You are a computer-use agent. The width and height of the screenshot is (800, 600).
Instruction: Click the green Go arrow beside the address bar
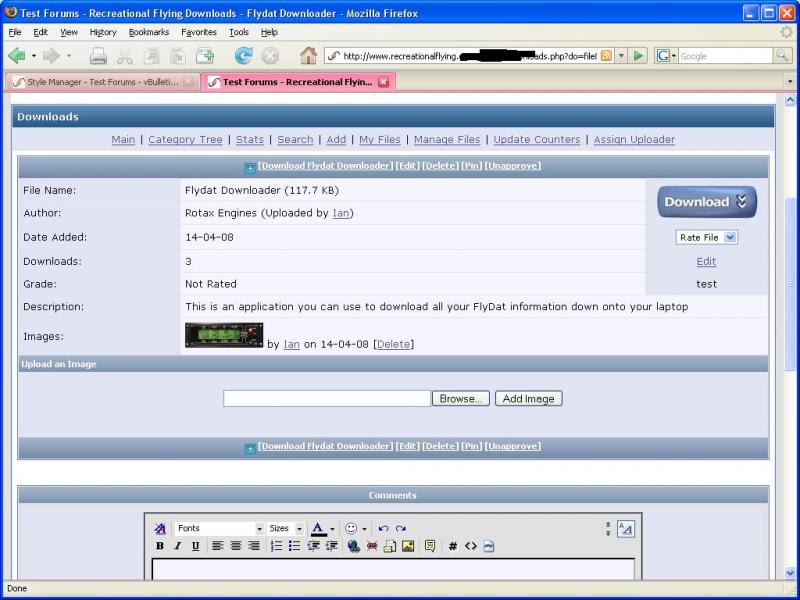click(638, 56)
